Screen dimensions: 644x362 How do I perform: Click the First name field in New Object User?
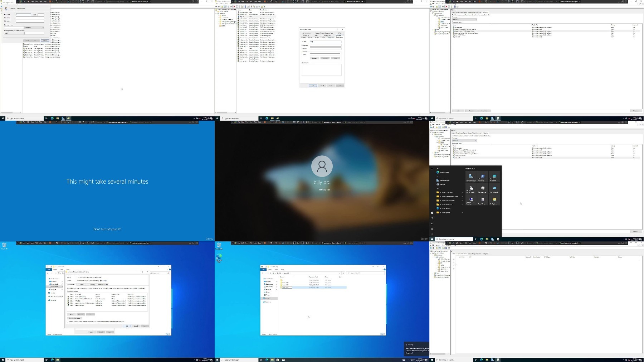pos(24,15)
